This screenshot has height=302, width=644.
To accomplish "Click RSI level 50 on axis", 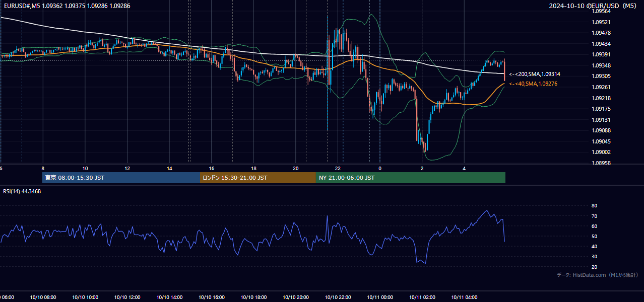I will [x=594, y=236].
